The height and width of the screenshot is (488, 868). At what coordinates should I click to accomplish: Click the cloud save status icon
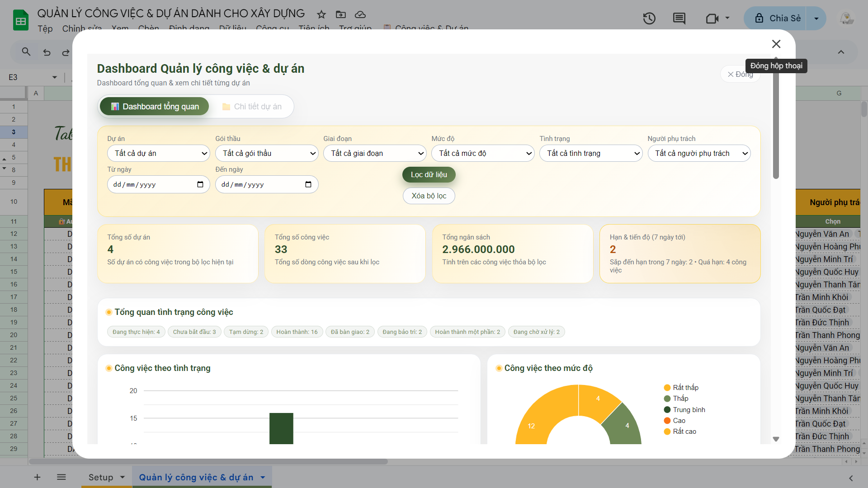click(360, 14)
